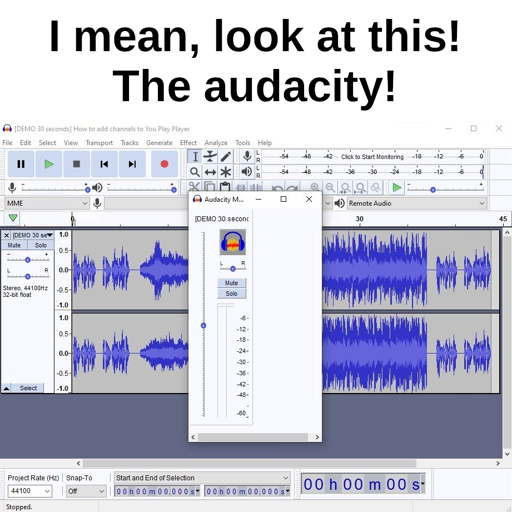512x512 pixels.
Task: Select the Time Shift tool
Action: point(210,172)
